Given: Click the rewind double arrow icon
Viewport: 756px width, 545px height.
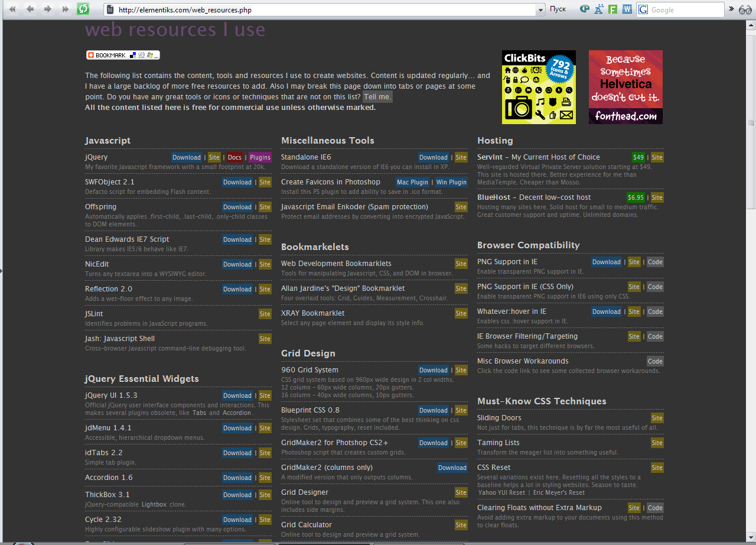Looking at the screenshot, I should tap(12, 9).
